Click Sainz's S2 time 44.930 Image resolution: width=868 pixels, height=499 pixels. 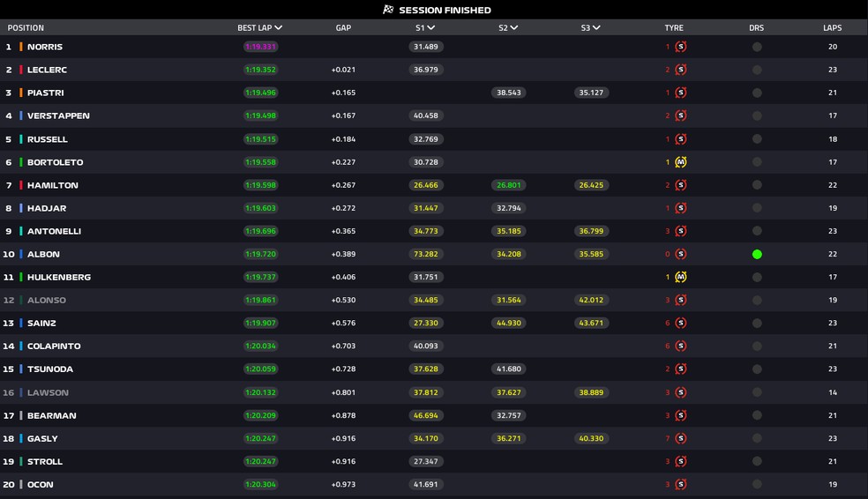(508, 323)
